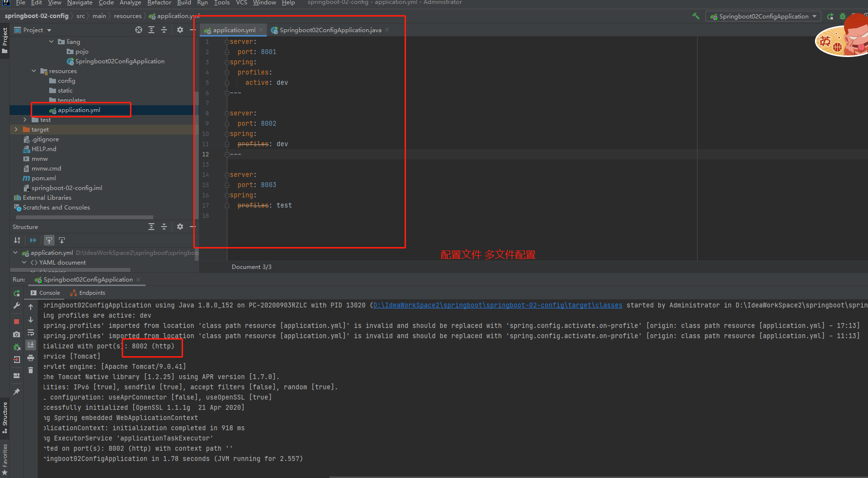868x478 pixels.
Task: Collapse the liang folder
Action: point(51,42)
